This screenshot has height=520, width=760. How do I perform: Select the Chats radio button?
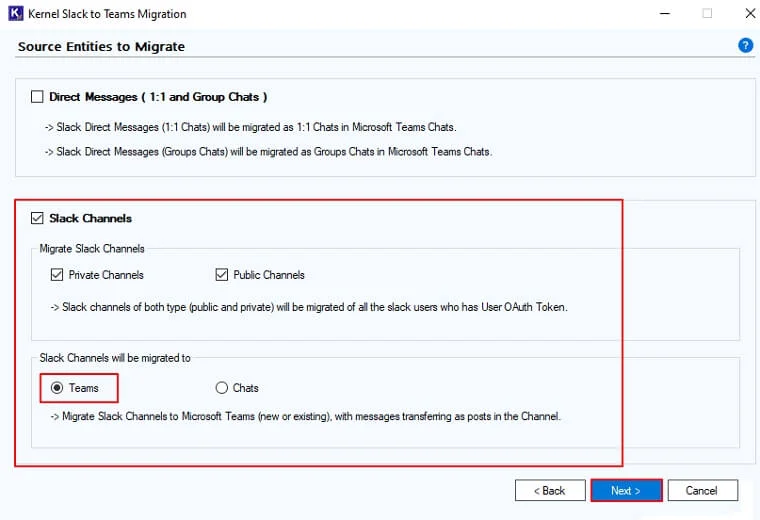coord(222,388)
